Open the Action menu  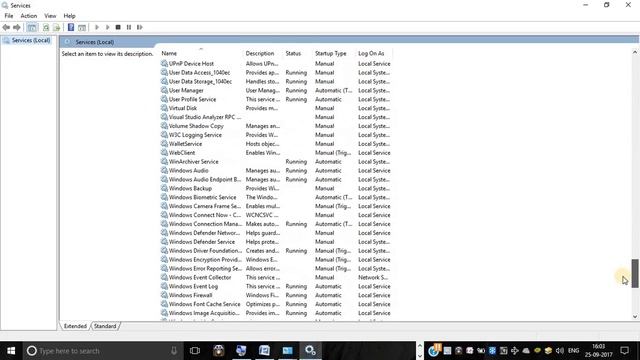[x=29, y=16]
